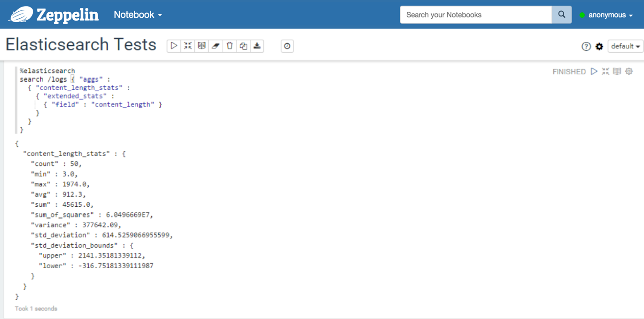Hide the paragraph editor using collapse icon
The image size is (644, 319).
605,71
